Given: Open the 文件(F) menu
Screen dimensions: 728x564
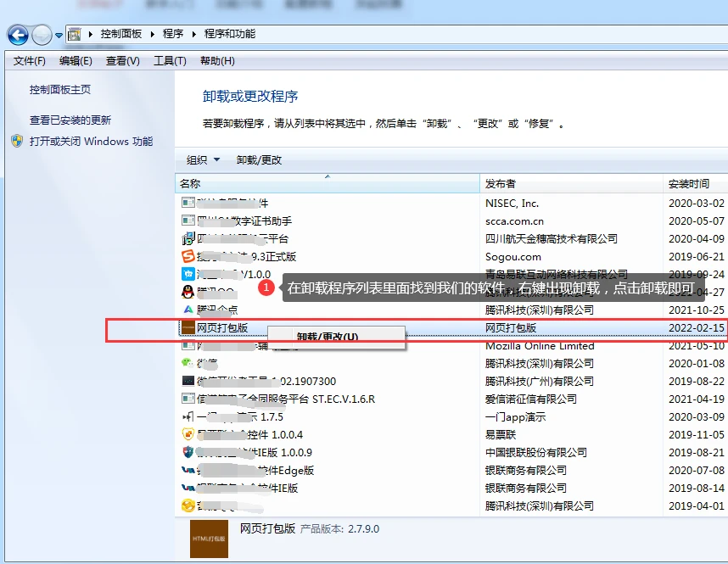Looking at the screenshot, I should click(x=29, y=61).
